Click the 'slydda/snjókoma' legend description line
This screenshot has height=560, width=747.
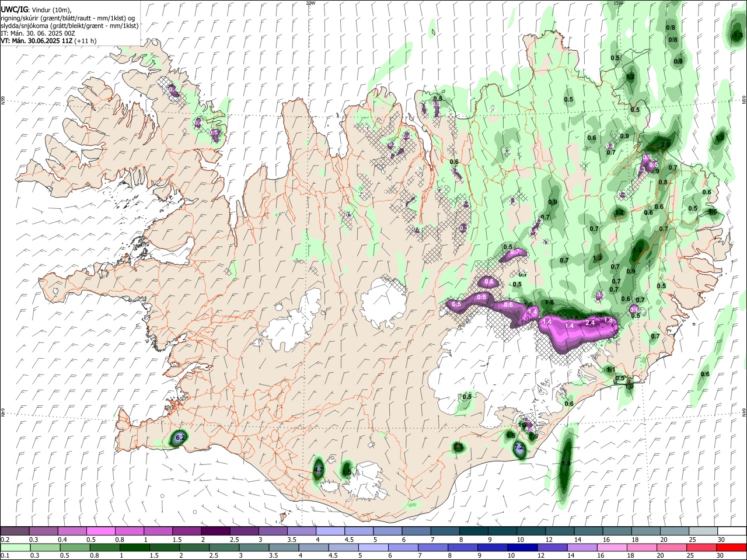(x=70, y=26)
